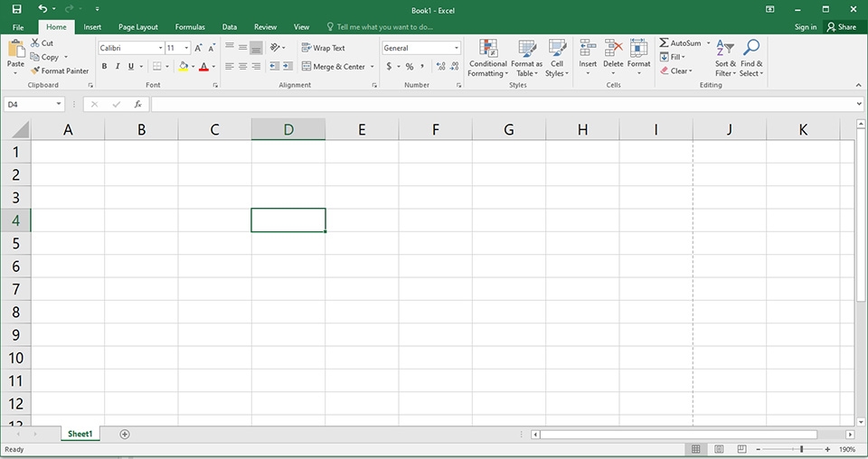Click Insert Function fx icon
The height and width of the screenshot is (459, 868).
137,104
